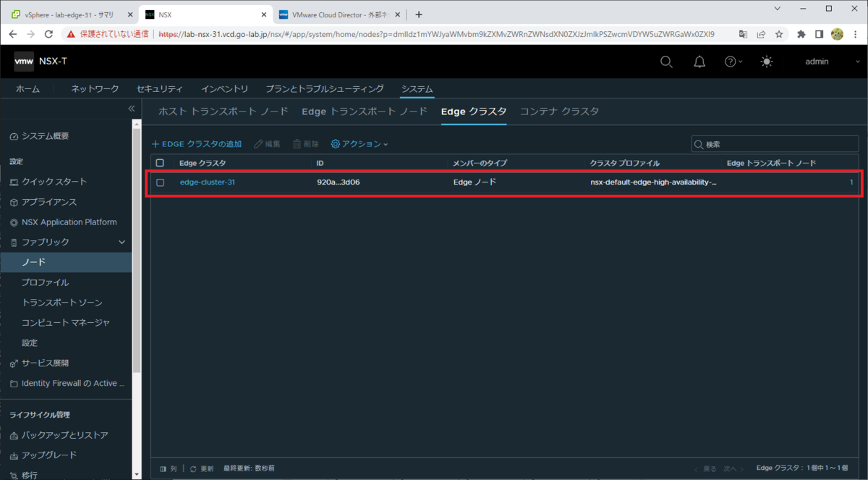Open NSX Application Platform in sidebar
The width and height of the screenshot is (868, 480).
click(x=69, y=222)
